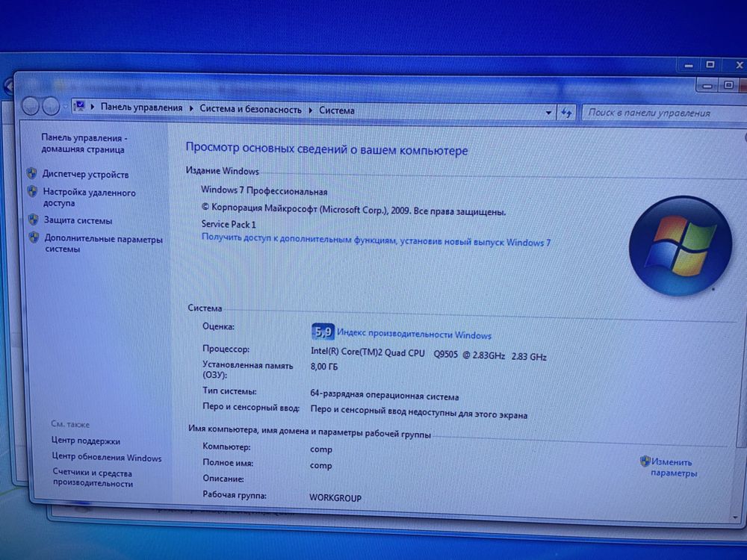Click the vertical scrollbar down arrow
747x560 pixels.
[736, 517]
